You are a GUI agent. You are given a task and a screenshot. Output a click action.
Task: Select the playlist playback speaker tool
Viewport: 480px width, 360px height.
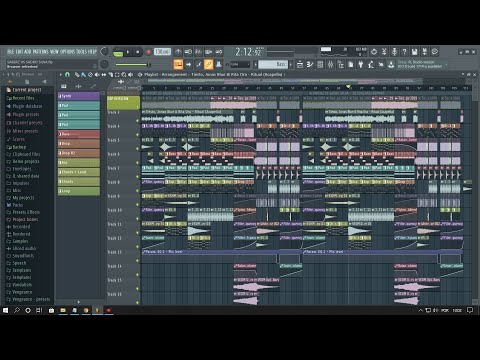(x=131, y=75)
